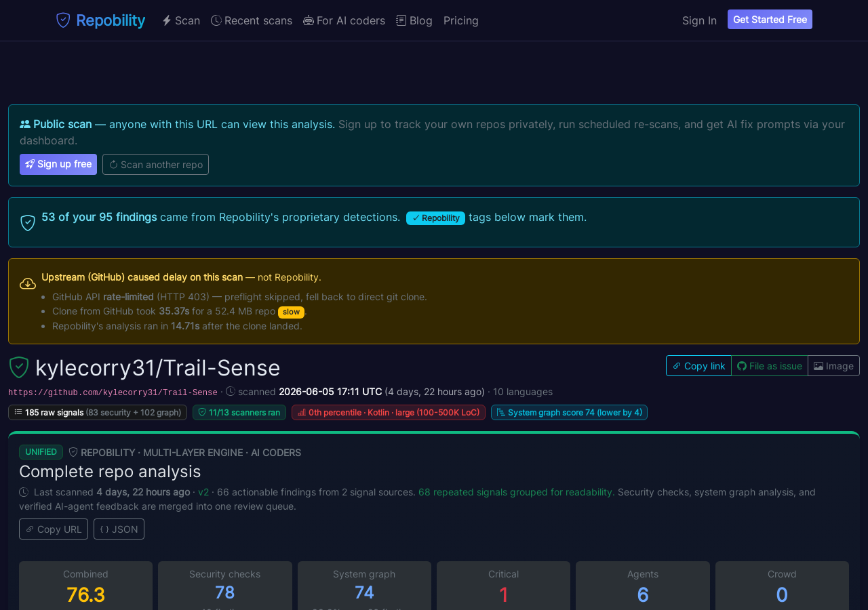Select the System graph 74 score card

click(364, 586)
